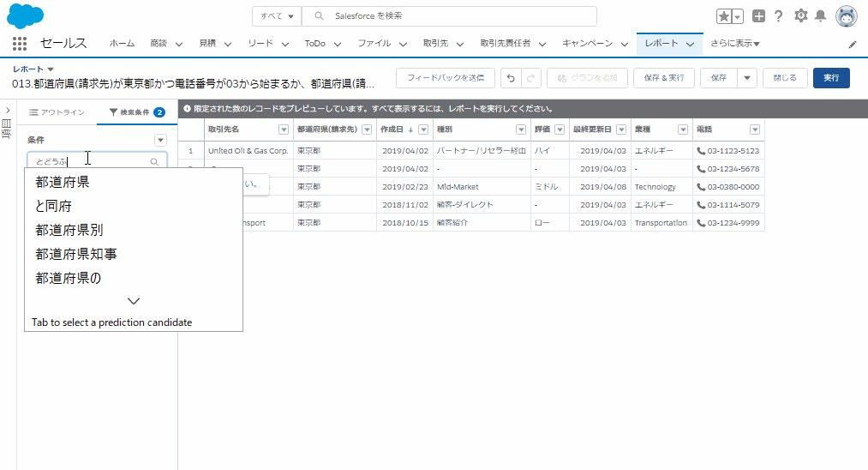
Task: Click phone icon for 03-1234-5678
Action: [701, 168]
